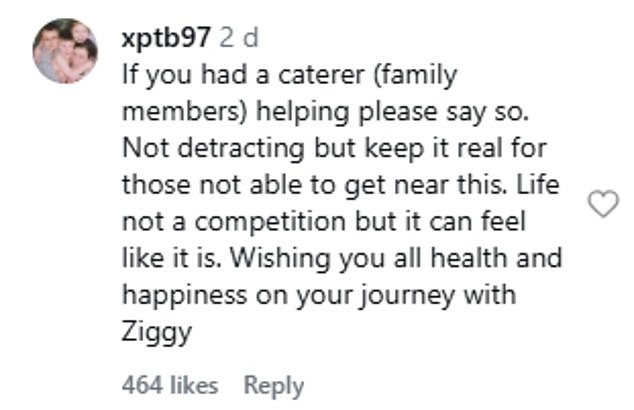Click the "2 d" comment timestamp
Screen dimensions: 634x410
tap(237, 37)
